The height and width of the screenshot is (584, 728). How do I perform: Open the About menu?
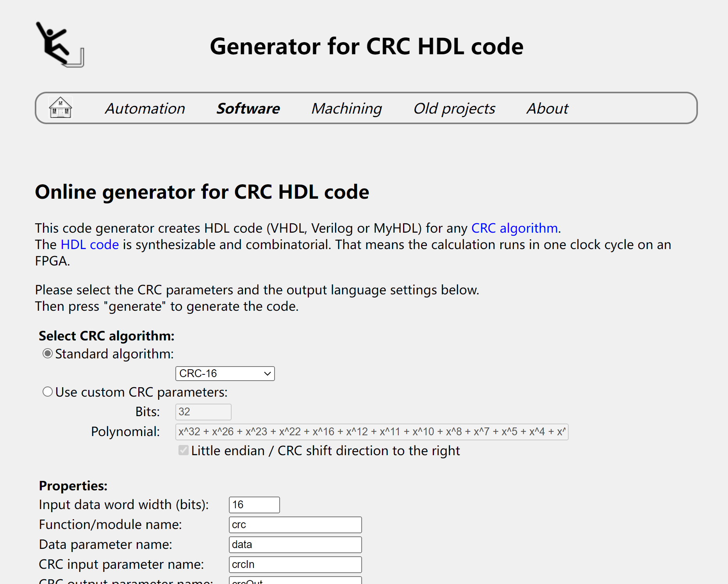(x=548, y=109)
